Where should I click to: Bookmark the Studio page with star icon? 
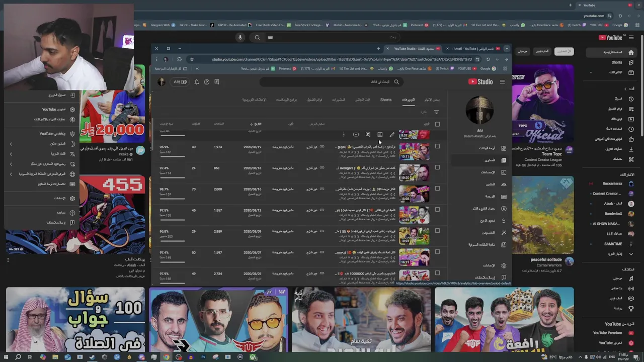192,59
